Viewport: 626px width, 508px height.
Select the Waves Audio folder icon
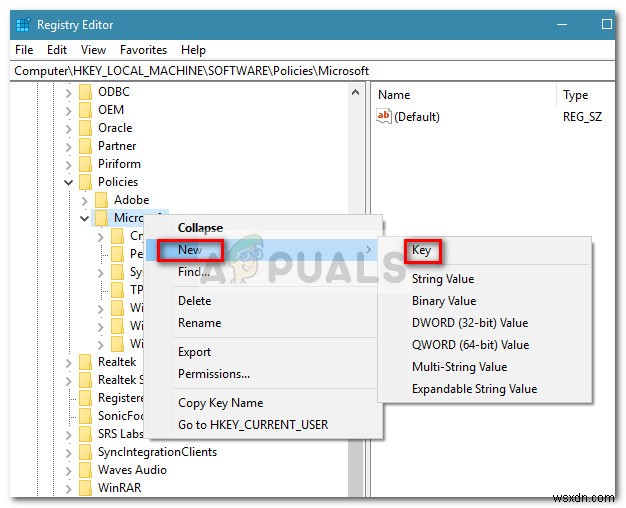coord(85,470)
